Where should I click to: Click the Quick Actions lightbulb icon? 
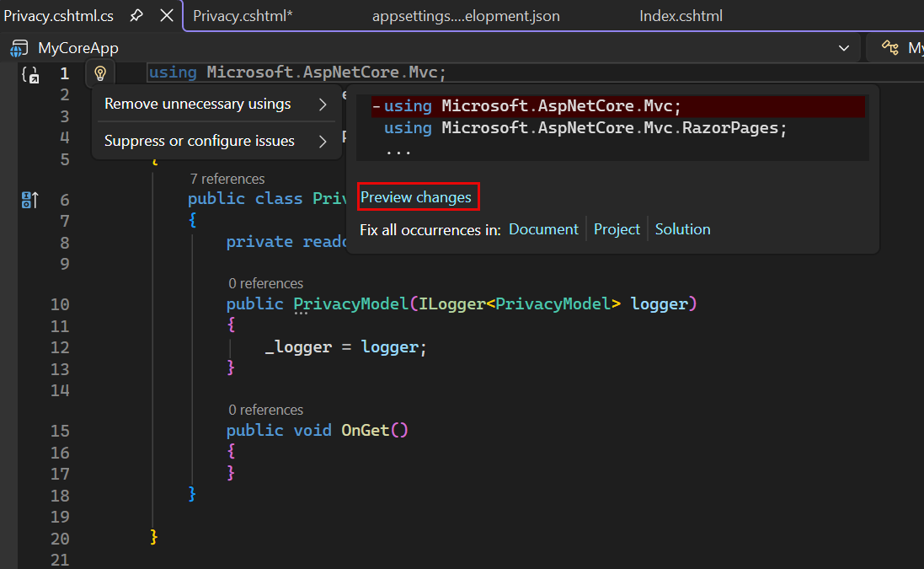pos(99,72)
